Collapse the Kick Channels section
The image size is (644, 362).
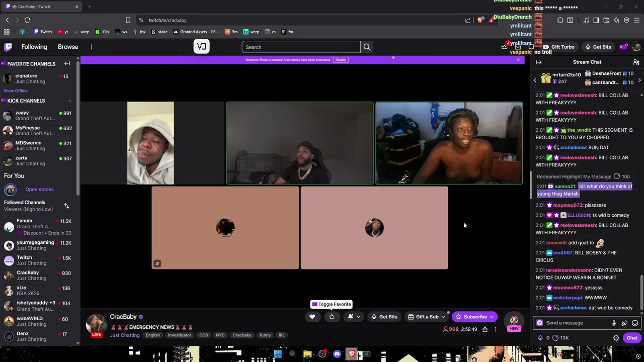[70, 101]
